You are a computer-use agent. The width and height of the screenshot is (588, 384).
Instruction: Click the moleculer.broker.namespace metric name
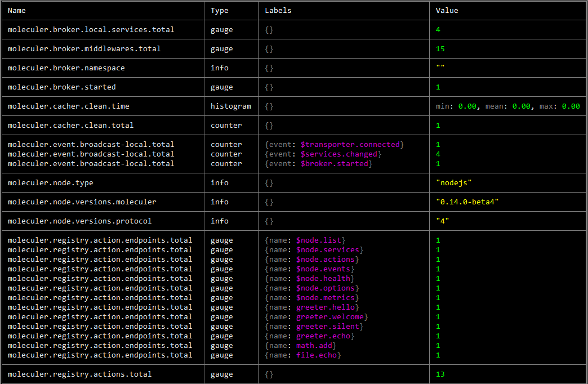pyautogui.click(x=66, y=68)
